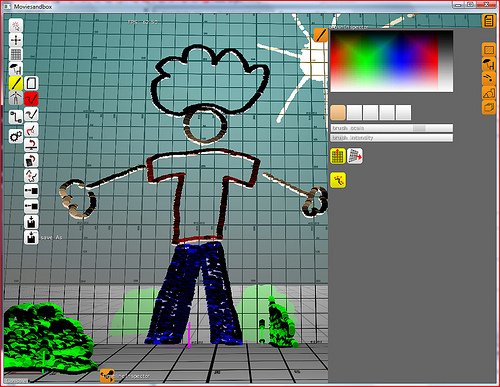Select the tan color swatch
500x387 pixels.
(x=338, y=113)
